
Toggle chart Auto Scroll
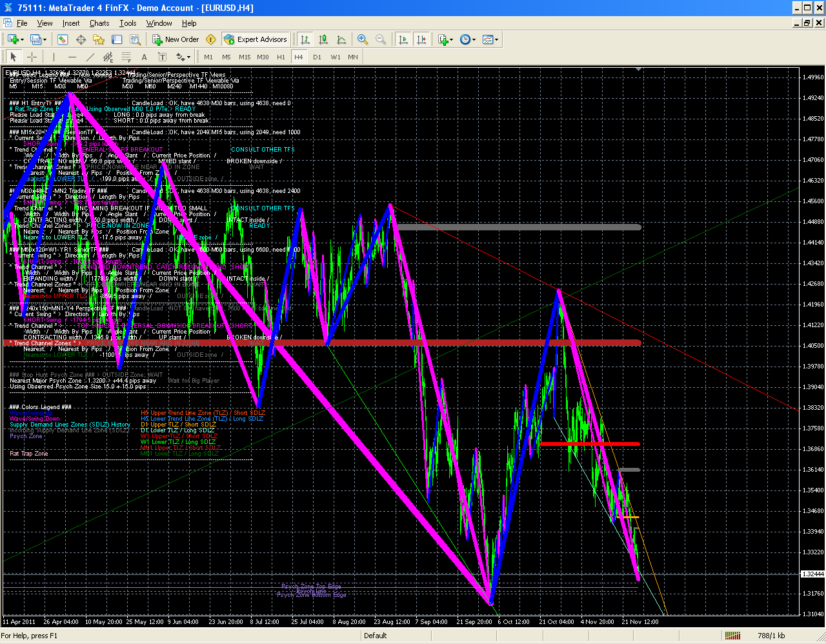pos(403,39)
